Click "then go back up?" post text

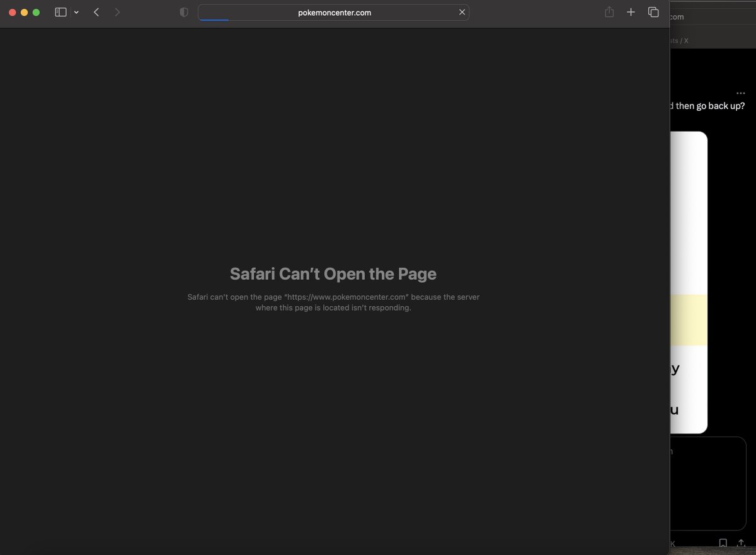[710, 106]
